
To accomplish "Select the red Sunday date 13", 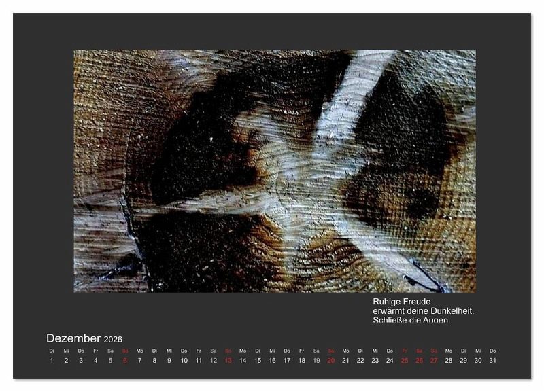I will pos(228,361).
